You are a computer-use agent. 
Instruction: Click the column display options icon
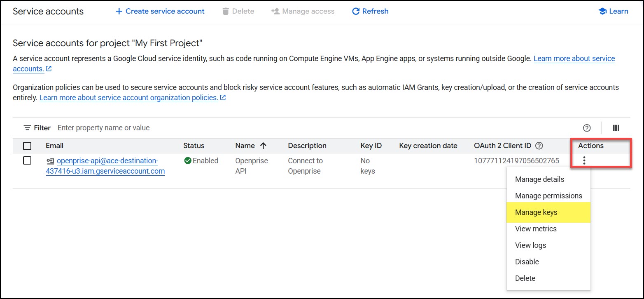(616, 128)
